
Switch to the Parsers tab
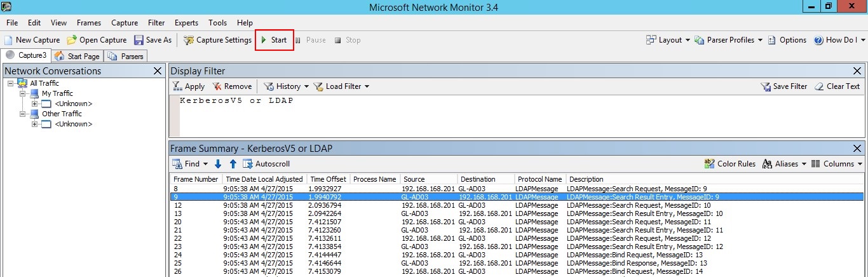click(126, 56)
